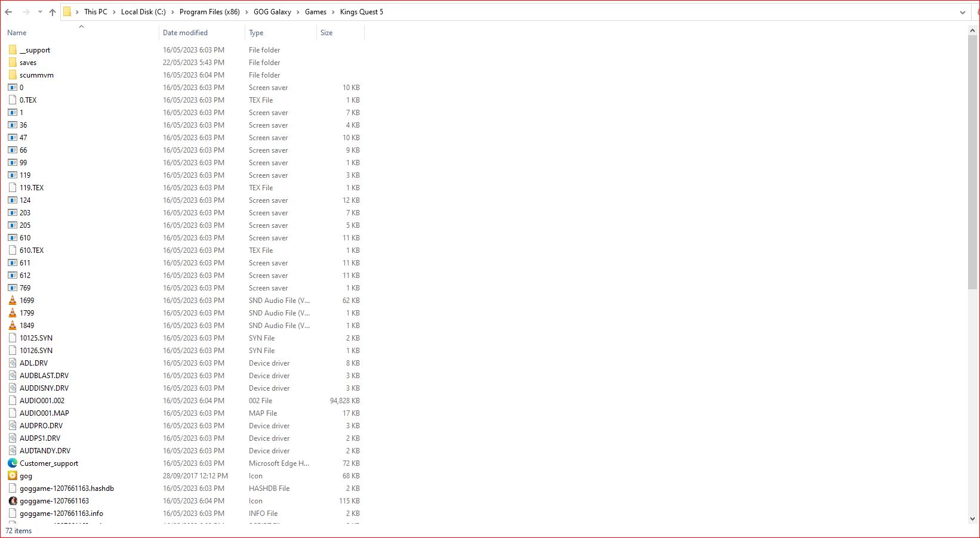Sort by Type column header
Viewport: 980px width, 538px height.
click(x=256, y=33)
